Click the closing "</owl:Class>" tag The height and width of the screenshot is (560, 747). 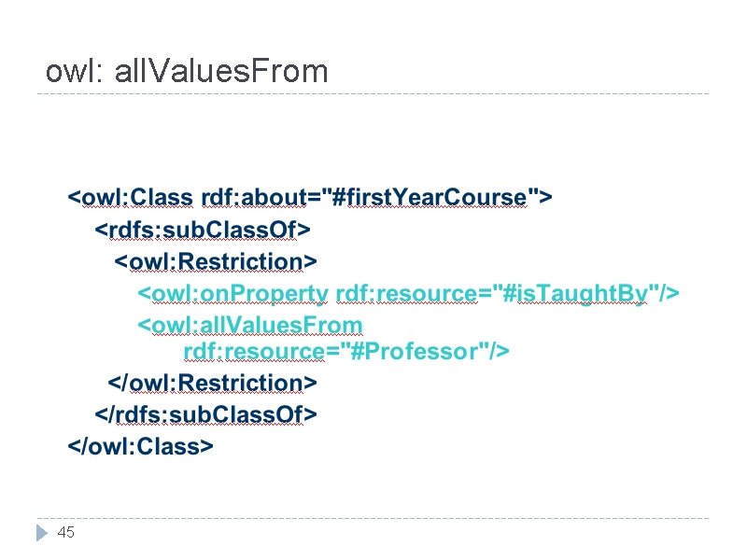tap(141, 446)
